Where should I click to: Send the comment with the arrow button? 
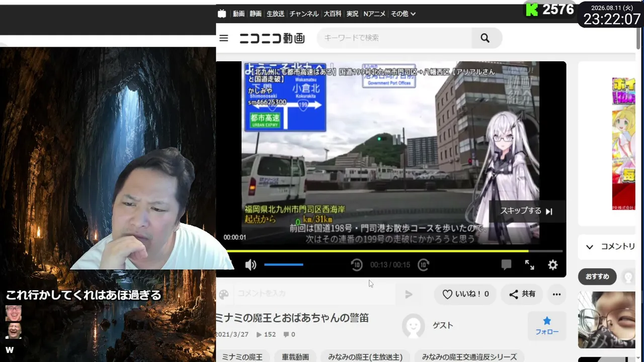click(x=409, y=294)
